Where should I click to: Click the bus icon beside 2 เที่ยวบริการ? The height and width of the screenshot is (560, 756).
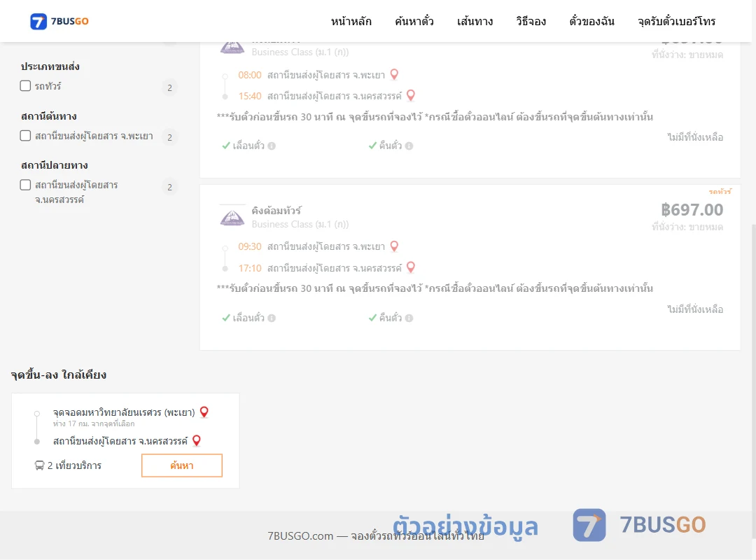(x=39, y=465)
